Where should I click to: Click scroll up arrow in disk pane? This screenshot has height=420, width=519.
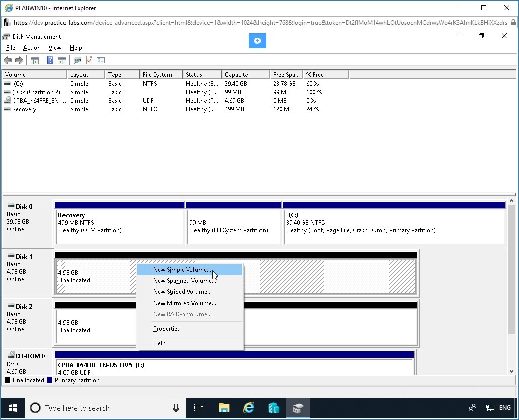point(512,201)
